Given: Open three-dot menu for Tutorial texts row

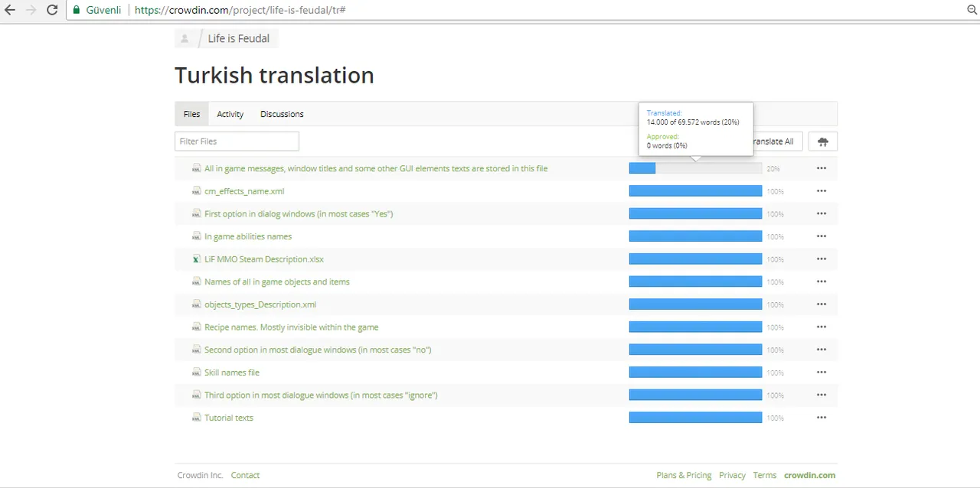Looking at the screenshot, I should (x=822, y=418).
